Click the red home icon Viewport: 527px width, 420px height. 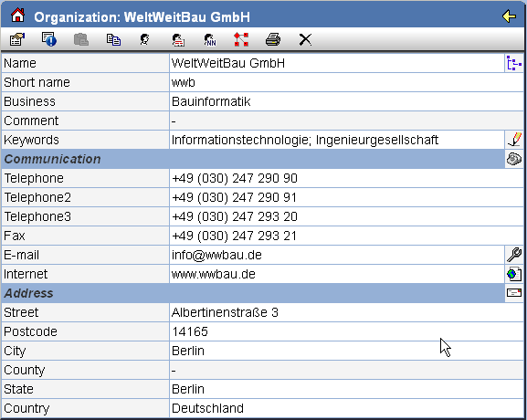tap(17, 16)
